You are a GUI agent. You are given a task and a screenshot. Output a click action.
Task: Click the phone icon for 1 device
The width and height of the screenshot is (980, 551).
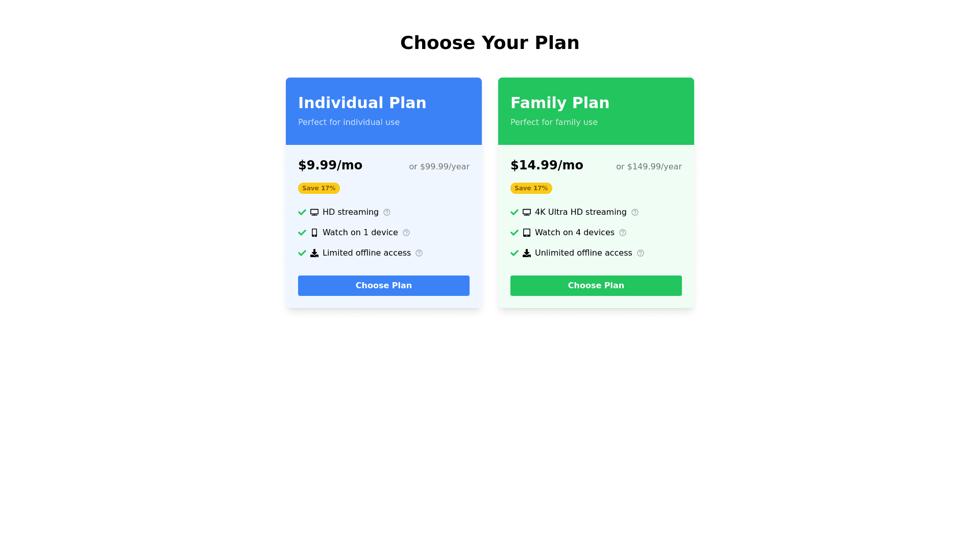click(x=314, y=233)
